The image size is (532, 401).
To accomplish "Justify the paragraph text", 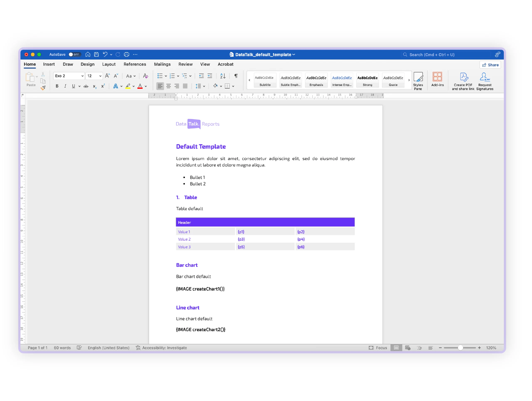I will 185,86.
